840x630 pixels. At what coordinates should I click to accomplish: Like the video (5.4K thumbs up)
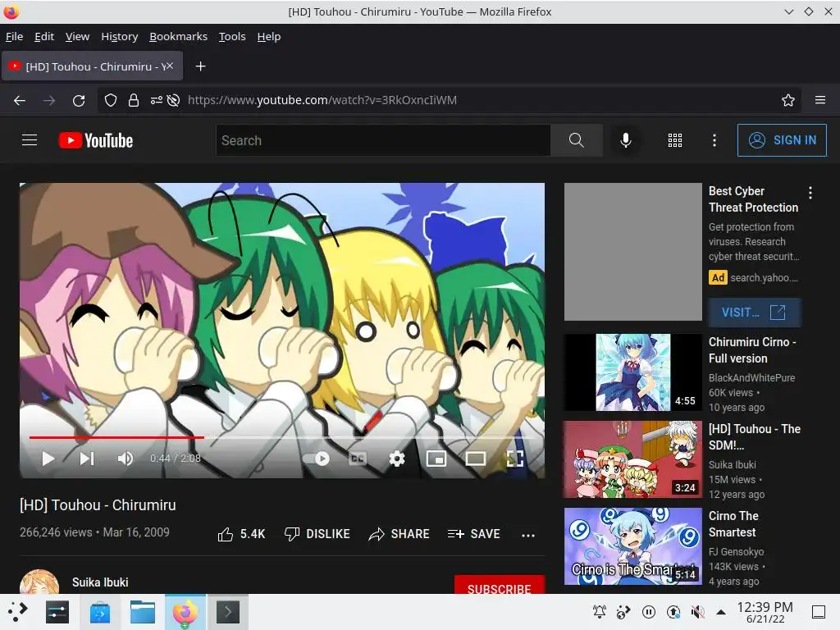(242, 534)
